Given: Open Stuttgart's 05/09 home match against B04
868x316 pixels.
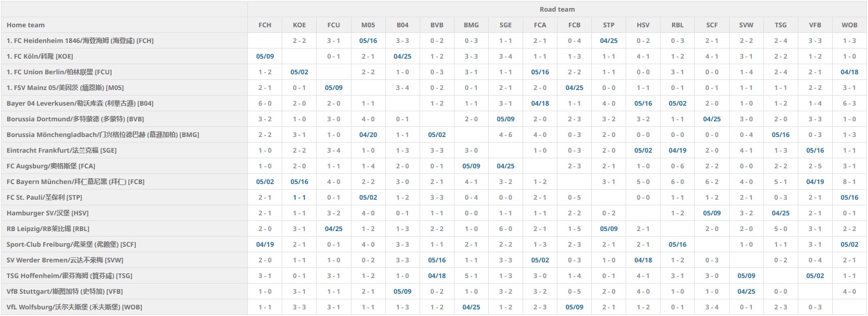Looking at the screenshot, I should [x=402, y=291].
